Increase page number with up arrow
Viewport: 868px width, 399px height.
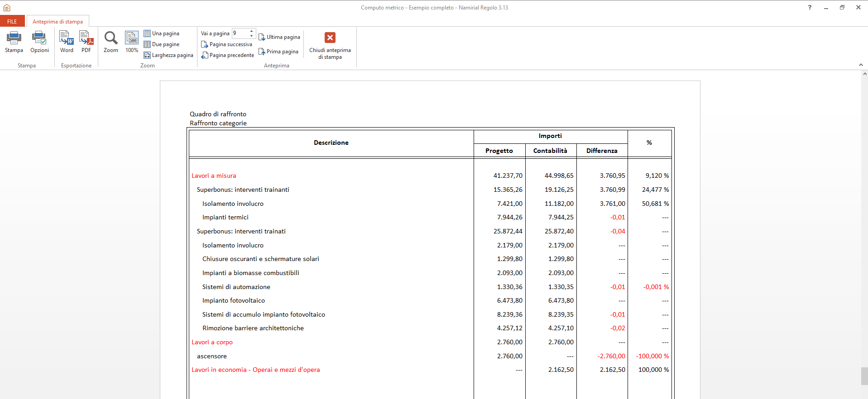point(251,31)
